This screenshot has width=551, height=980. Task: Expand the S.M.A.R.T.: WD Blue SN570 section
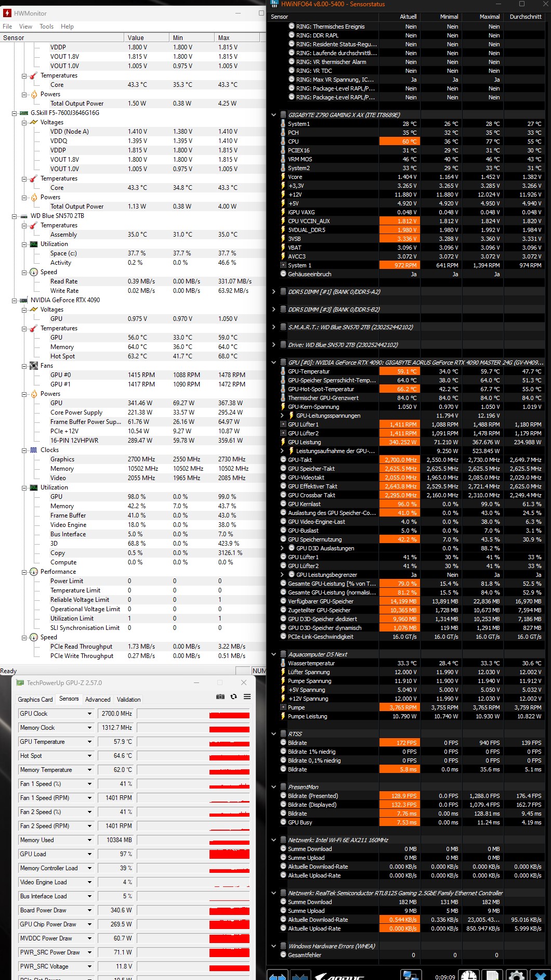274,327
